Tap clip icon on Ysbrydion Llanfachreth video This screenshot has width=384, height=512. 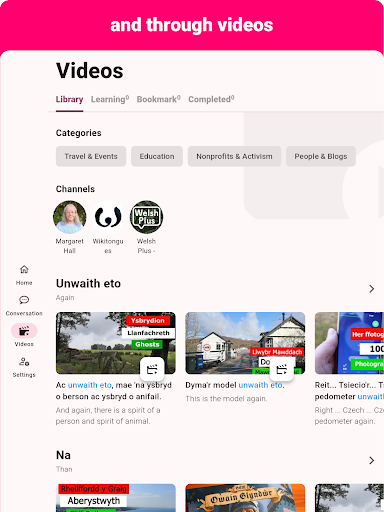[152, 369]
